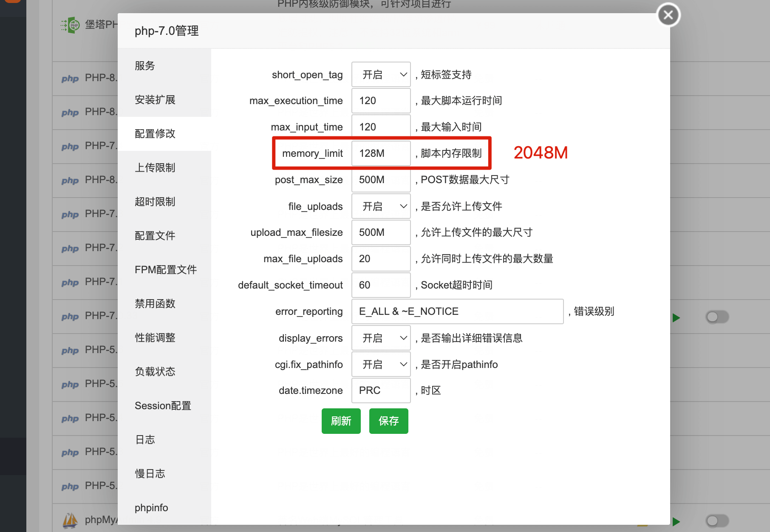Click the upload_max_filesize input field

coord(381,232)
